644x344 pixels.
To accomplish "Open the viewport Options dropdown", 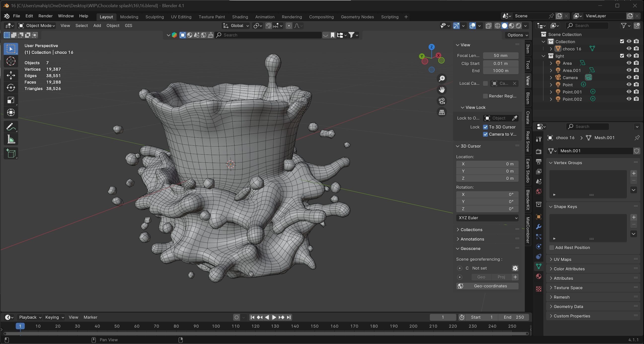I will [x=517, y=35].
